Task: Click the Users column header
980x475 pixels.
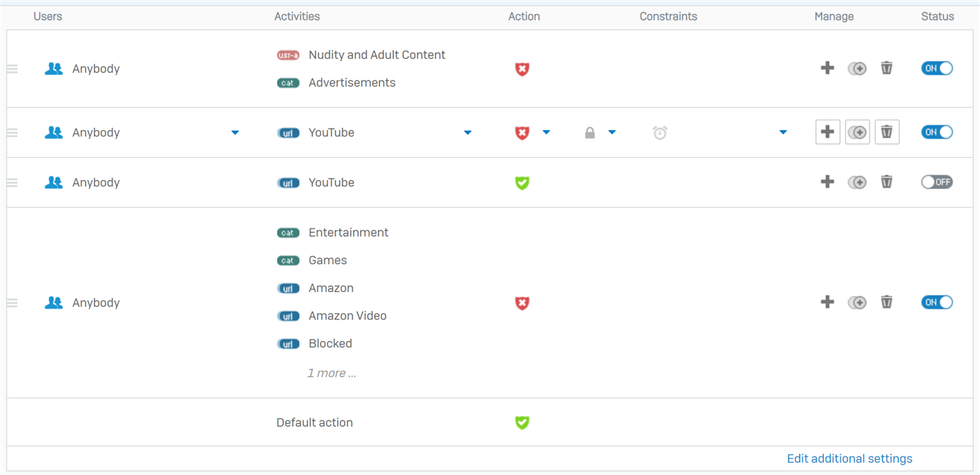Action: coord(48,16)
